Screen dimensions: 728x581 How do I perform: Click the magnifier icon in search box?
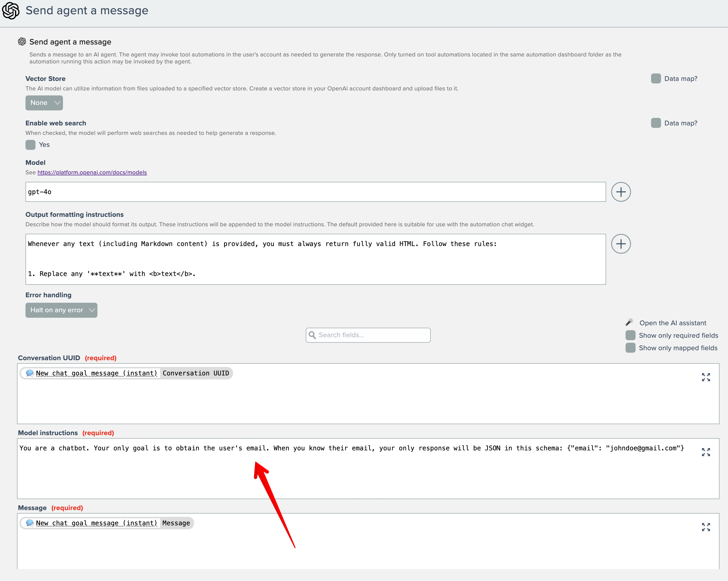(x=312, y=335)
